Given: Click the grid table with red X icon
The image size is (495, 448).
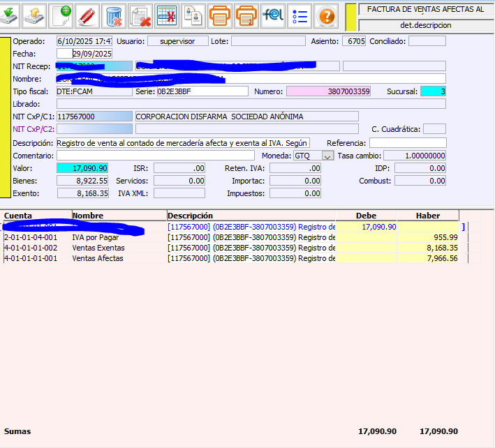Looking at the screenshot, I should [x=166, y=15].
